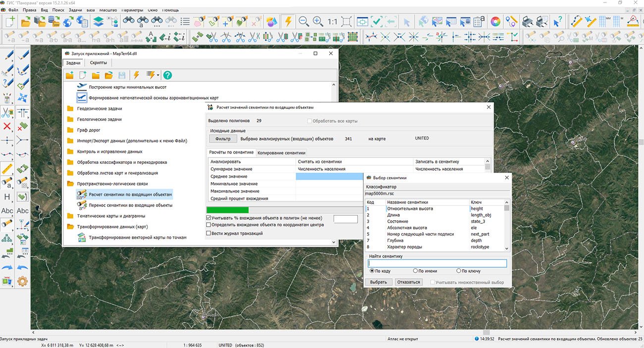This screenshot has width=644, height=348.
Task: Switch to the 'Копирование семантики' tab
Action: (x=281, y=153)
